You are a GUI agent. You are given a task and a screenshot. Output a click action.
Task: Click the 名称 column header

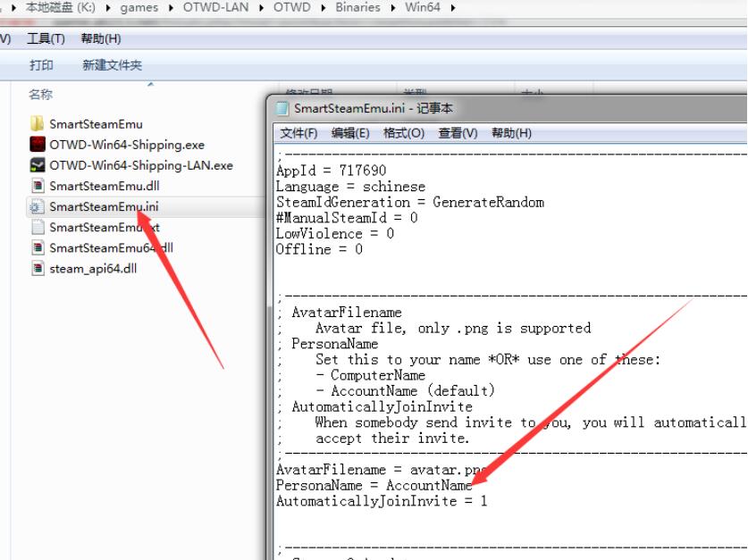point(41,94)
